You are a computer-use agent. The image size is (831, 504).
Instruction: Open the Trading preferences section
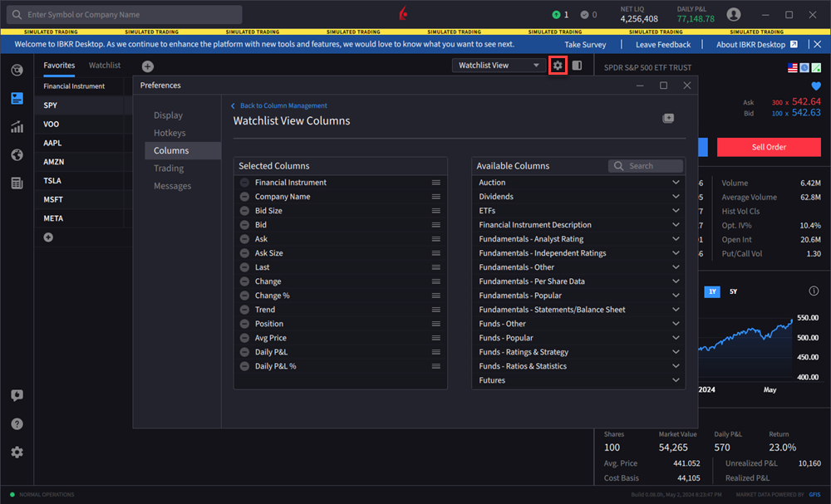169,169
